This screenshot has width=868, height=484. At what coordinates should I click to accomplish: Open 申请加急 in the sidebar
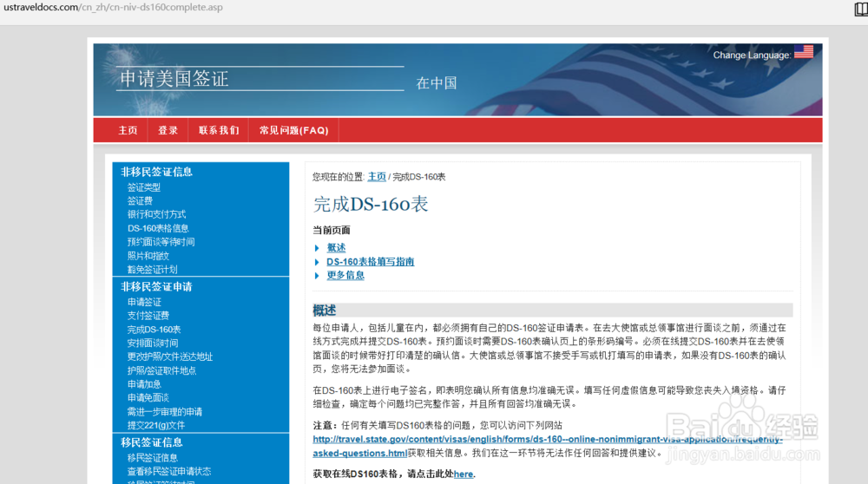click(x=144, y=384)
